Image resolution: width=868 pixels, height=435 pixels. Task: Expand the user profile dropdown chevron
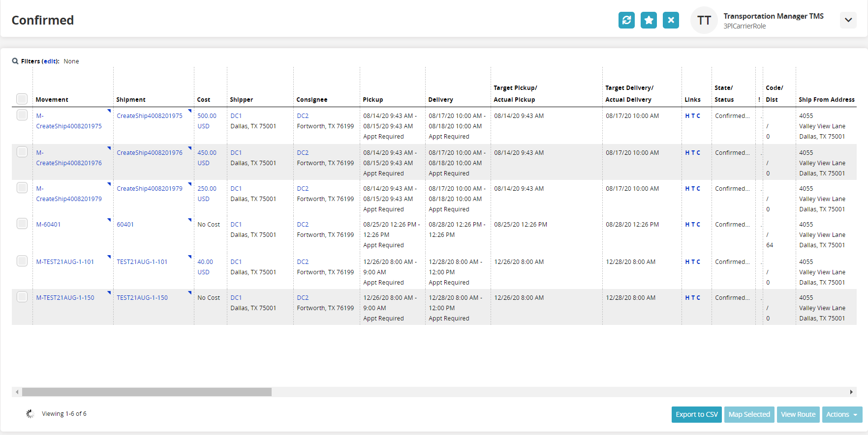tap(848, 20)
